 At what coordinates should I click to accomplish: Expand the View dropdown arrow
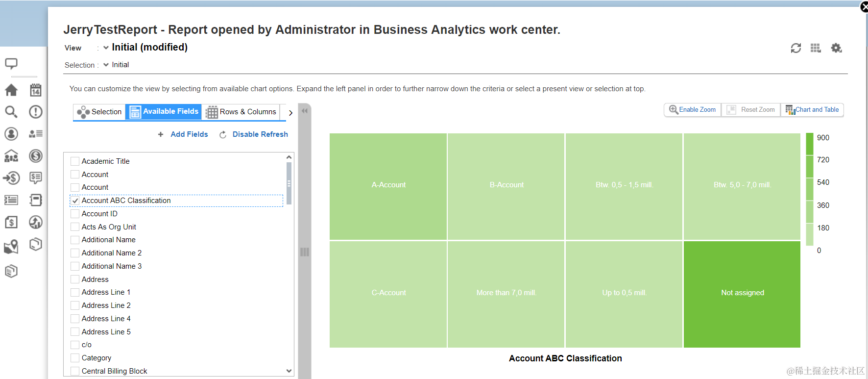pyautogui.click(x=106, y=48)
